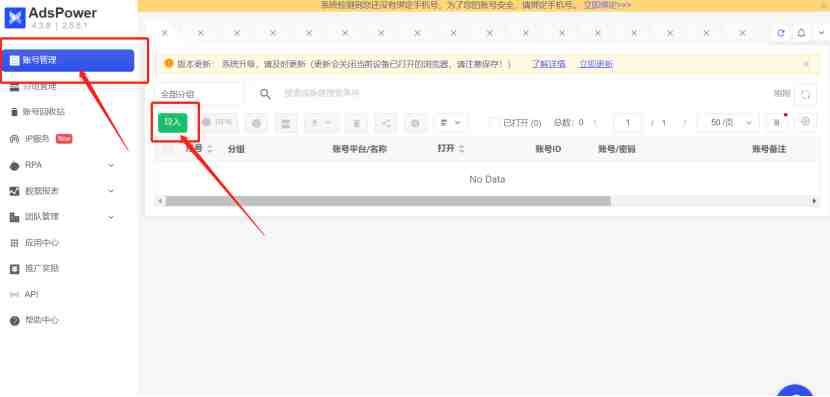This screenshot has height=397, width=830.
Task: Click the 帮助中心 help icon
Action: pos(15,321)
